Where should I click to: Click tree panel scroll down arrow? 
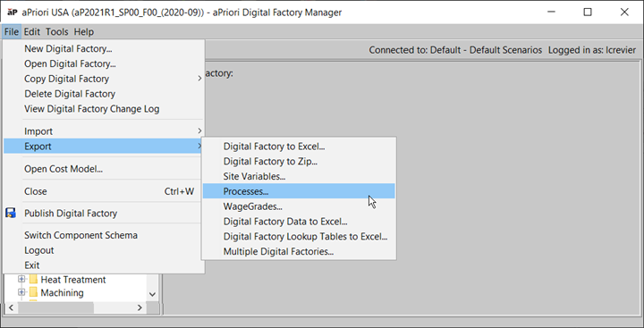[152, 294]
